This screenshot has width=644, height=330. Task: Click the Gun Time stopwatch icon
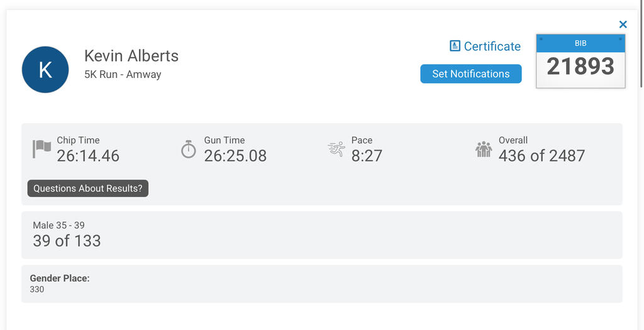tap(189, 149)
